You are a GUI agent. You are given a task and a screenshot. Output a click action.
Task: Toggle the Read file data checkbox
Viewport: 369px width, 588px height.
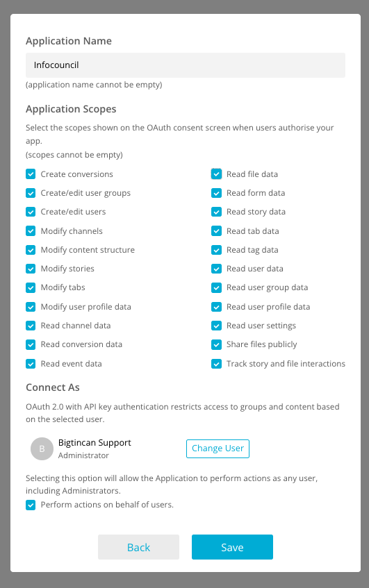pos(216,174)
